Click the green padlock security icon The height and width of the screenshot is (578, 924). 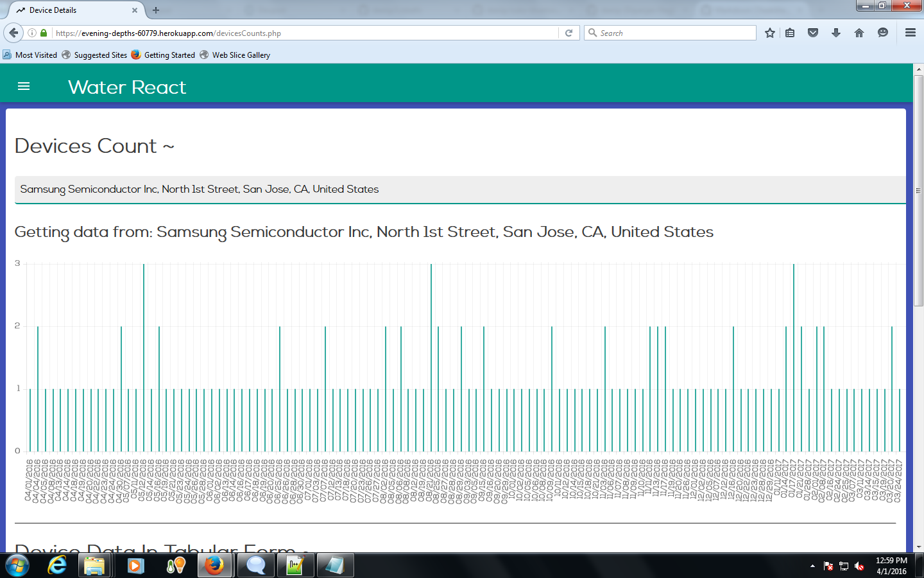[44, 33]
